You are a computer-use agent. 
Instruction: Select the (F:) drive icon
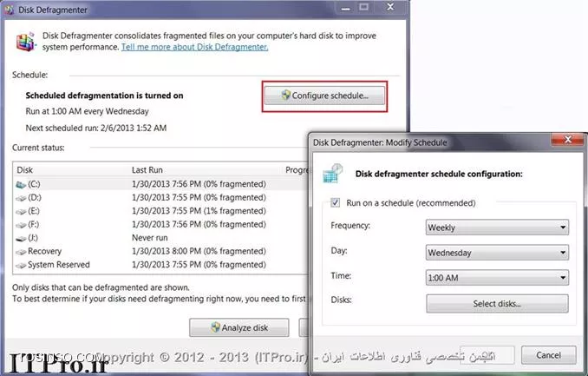[x=21, y=225]
